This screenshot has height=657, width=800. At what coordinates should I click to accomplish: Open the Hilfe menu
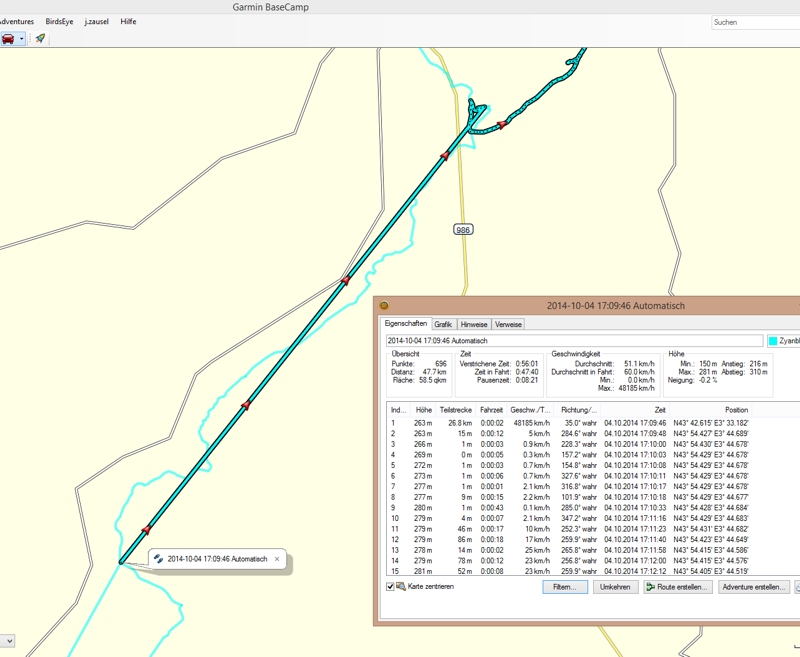tap(128, 21)
